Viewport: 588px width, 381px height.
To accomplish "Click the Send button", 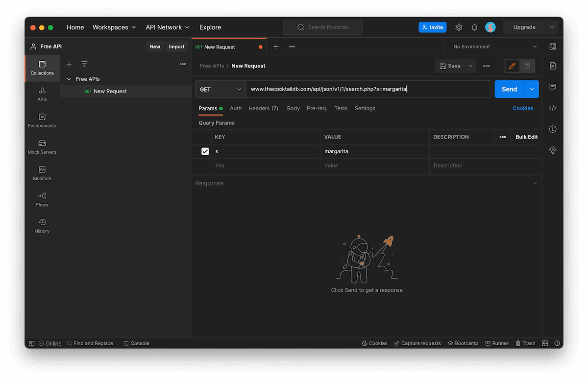I will coord(510,89).
